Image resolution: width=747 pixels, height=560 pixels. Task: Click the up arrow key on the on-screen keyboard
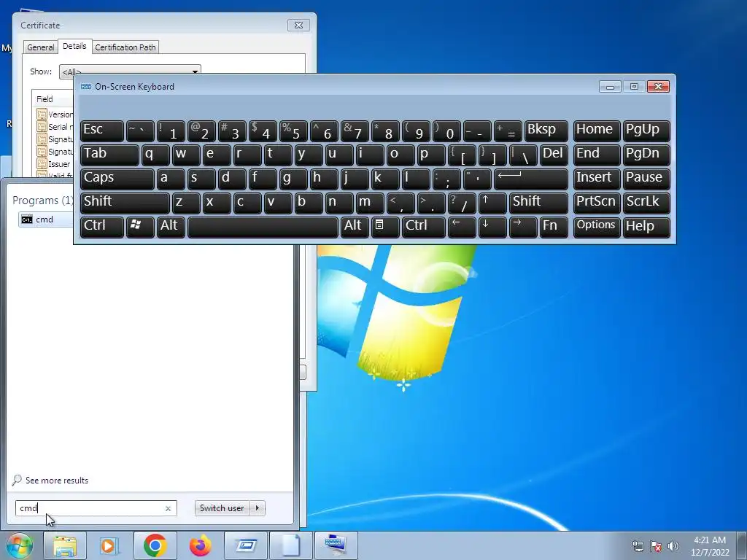pyautogui.click(x=492, y=203)
